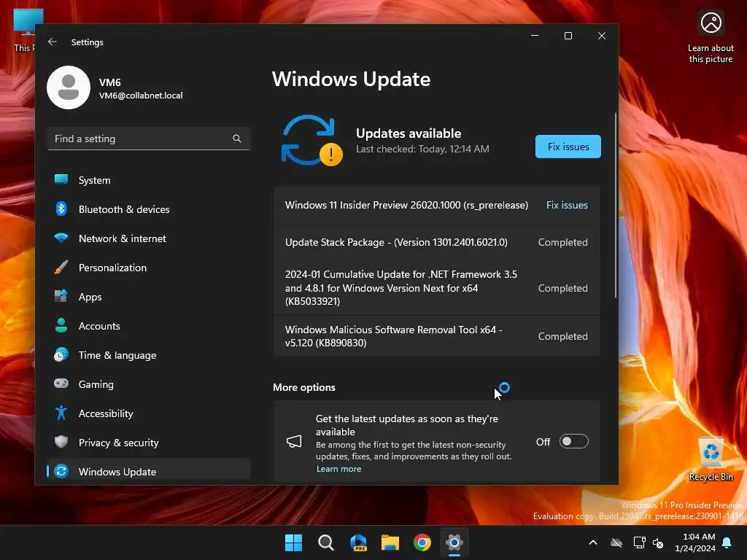The height and width of the screenshot is (560, 747).
Task: Click the Network & internet wifi icon
Action: tap(61, 238)
